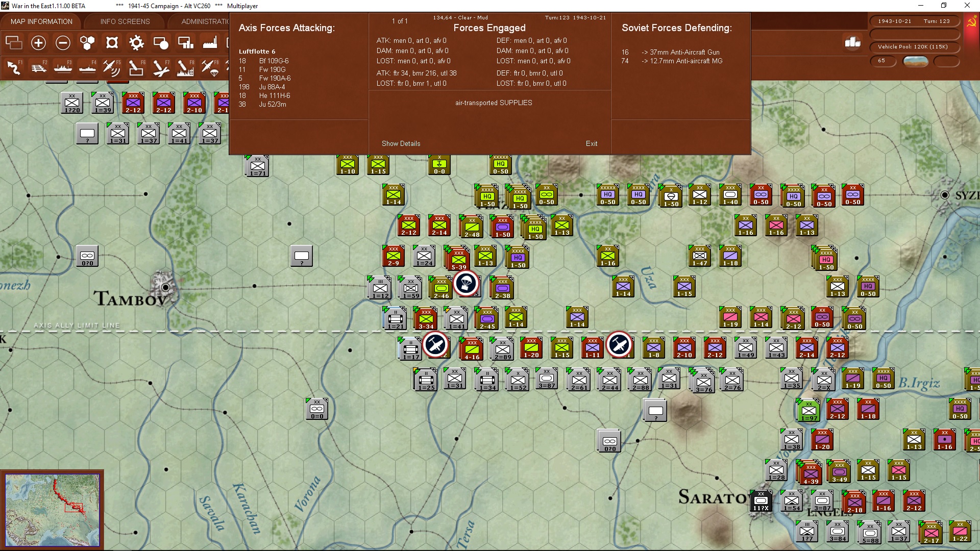This screenshot has width=980, height=551.
Task: Switch to the INFO SCREENS tab
Action: tap(125, 21)
